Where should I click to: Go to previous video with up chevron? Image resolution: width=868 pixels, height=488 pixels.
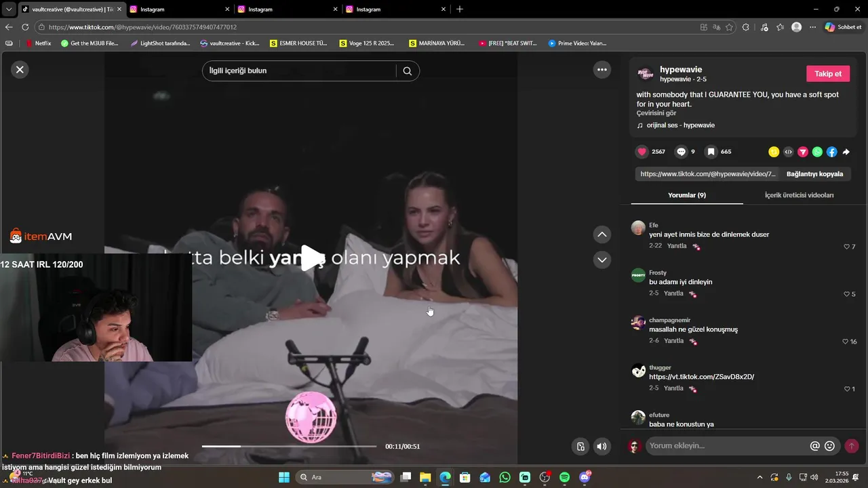[601, 235]
